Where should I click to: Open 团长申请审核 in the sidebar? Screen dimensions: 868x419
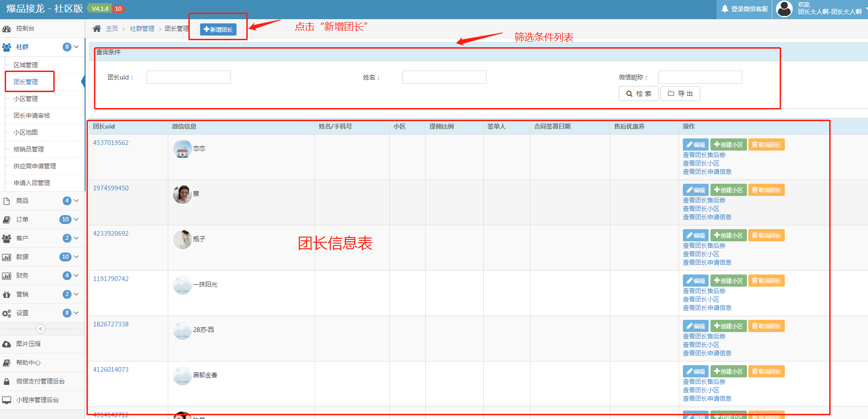(x=32, y=116)
